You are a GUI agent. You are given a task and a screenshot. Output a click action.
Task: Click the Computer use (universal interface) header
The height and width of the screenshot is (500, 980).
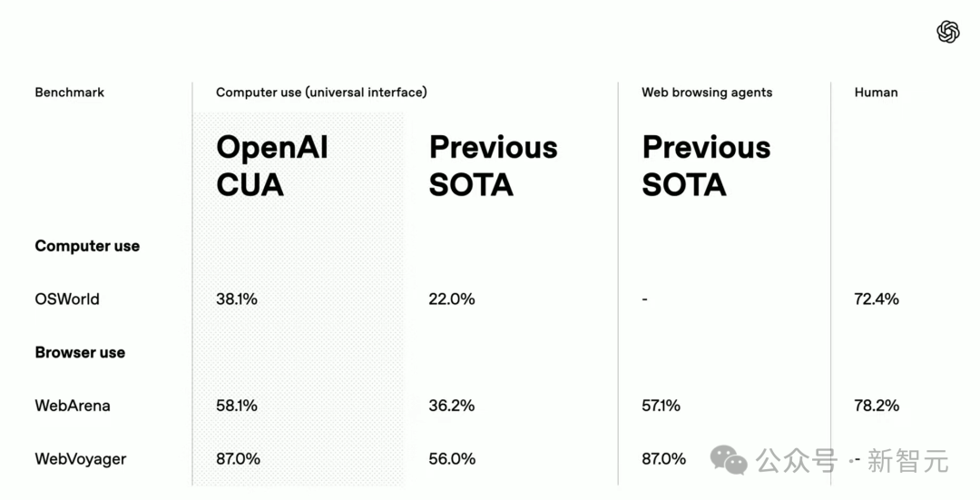[321, 93]
